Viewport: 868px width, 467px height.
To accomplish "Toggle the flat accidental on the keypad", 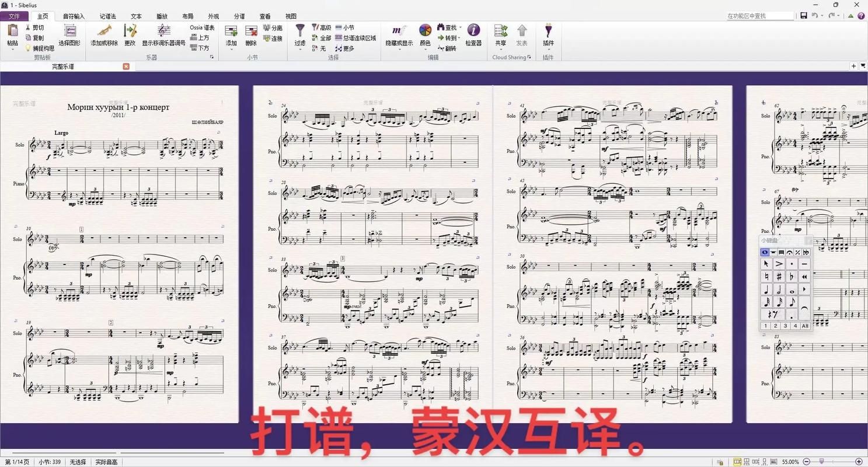I will pos(792,277).
